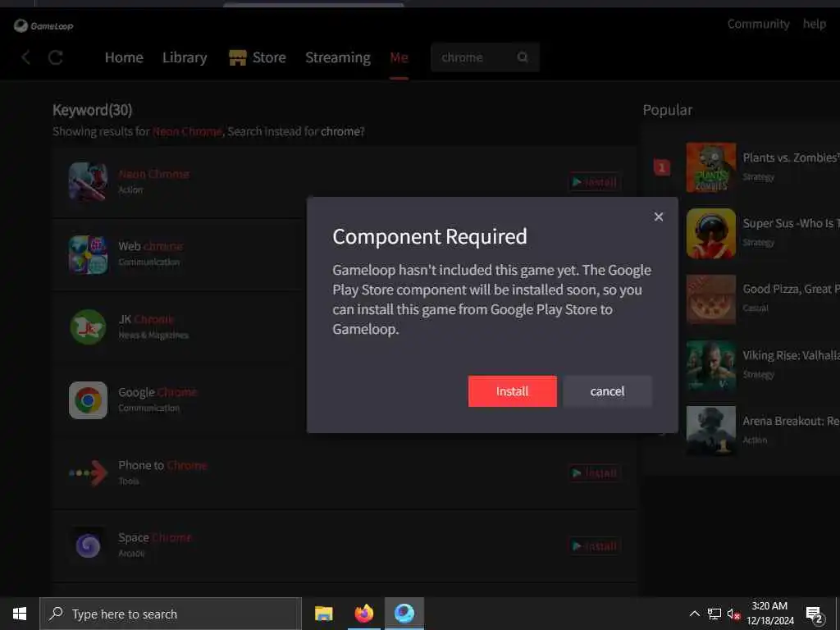The height and width of the screenshot is (630, 840).
Task: Open Good Pizza, Great Pizza thumbnail
Action: coord(711,299)
